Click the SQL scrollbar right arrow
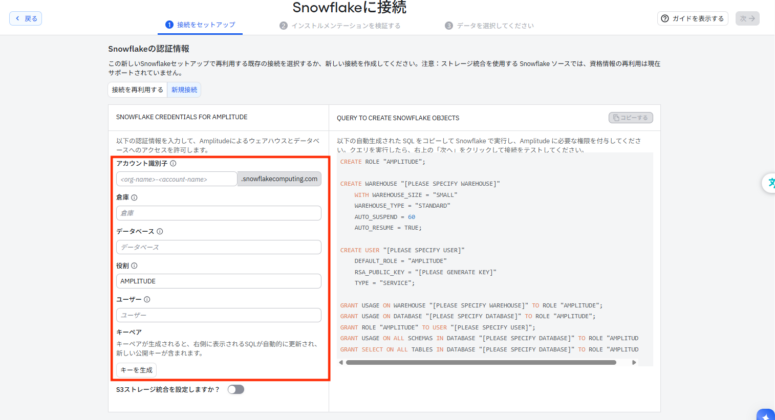This screenshot has height=420, width=775. tap(634, 362)
